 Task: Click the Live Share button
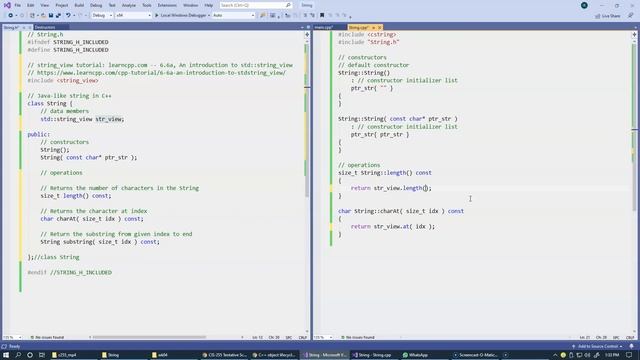coord(608,16)
